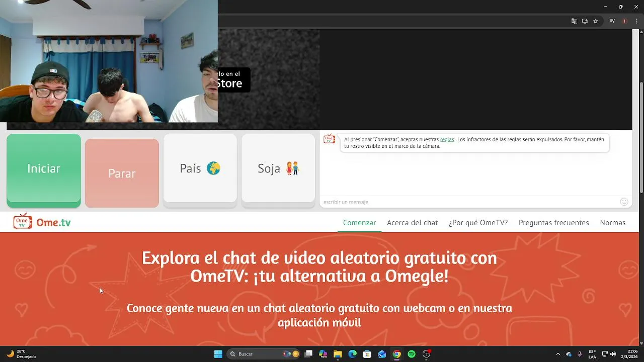This screenshot has width=644, height=362.
Task: Select the Comenzar tab
Action: click(359, 223)
